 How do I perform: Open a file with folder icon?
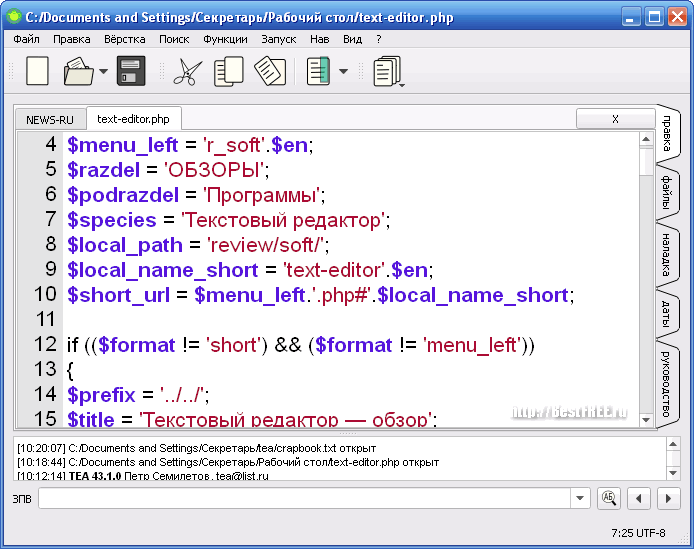pos(79,71)
